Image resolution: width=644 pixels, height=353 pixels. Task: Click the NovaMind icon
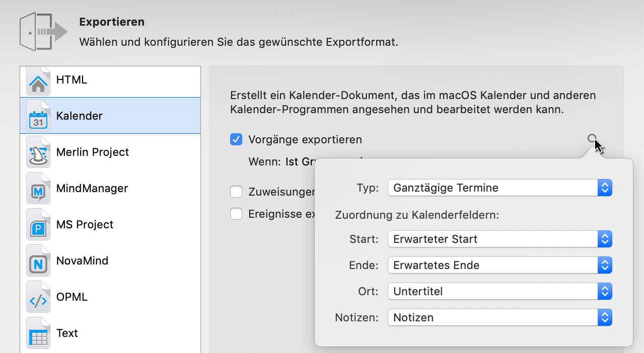[x=38, y=260]
